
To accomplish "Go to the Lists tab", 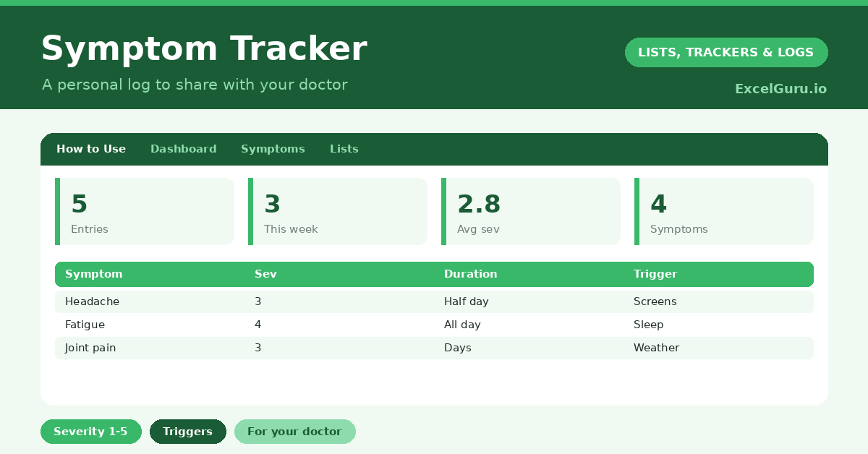I will 344,149.
